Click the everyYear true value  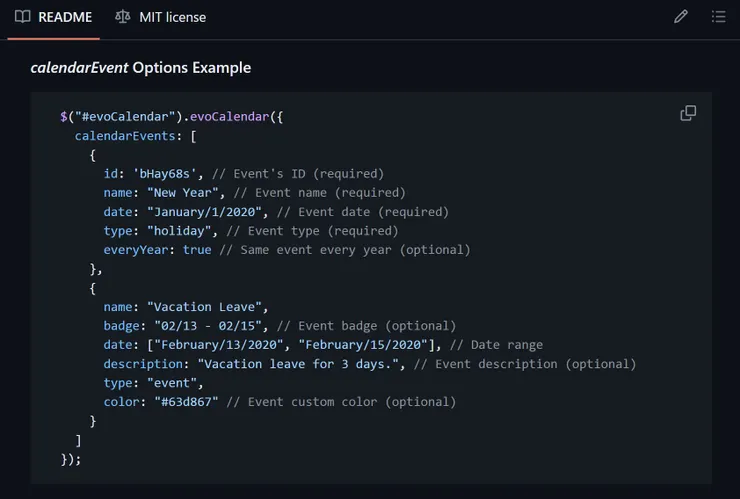pos(197,250)
